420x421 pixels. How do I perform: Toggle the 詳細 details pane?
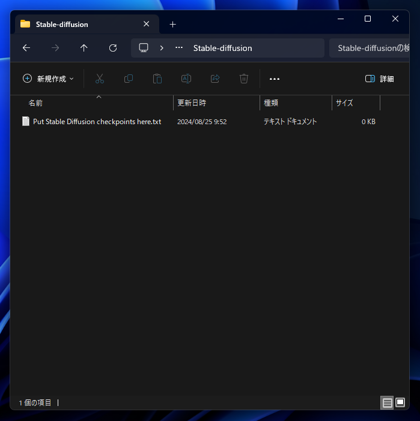380,79
